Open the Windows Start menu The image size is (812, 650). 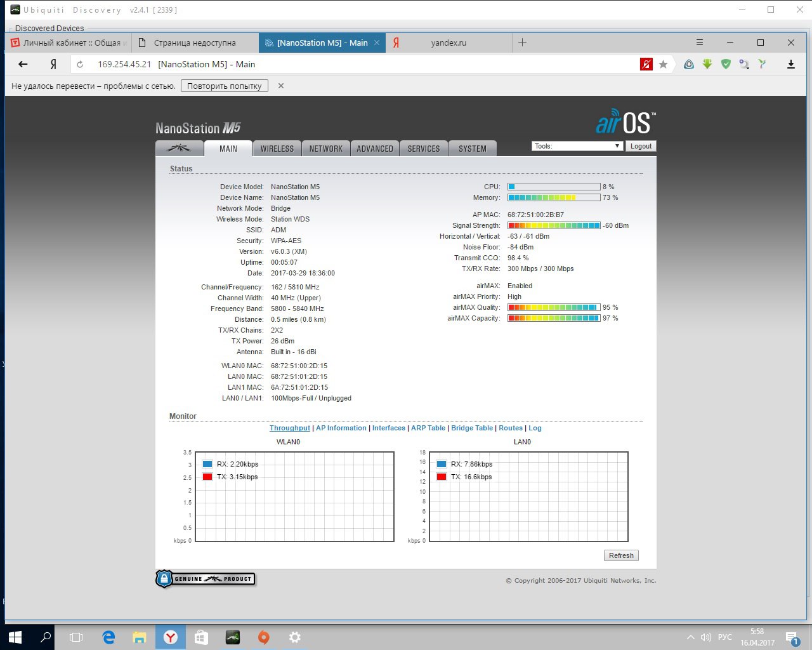click(15, 637)
